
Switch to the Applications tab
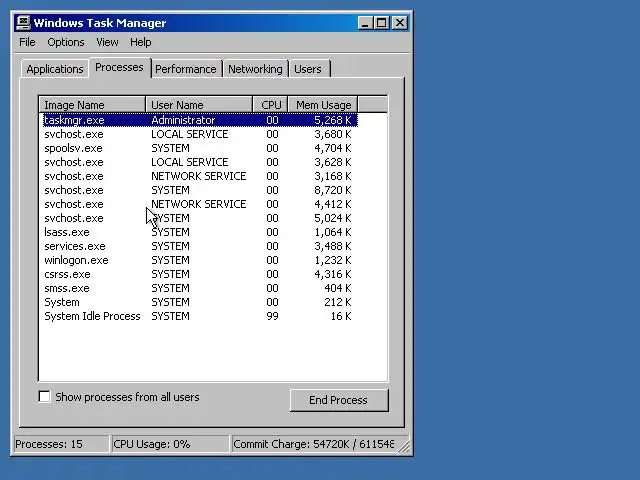click(55, 69)
